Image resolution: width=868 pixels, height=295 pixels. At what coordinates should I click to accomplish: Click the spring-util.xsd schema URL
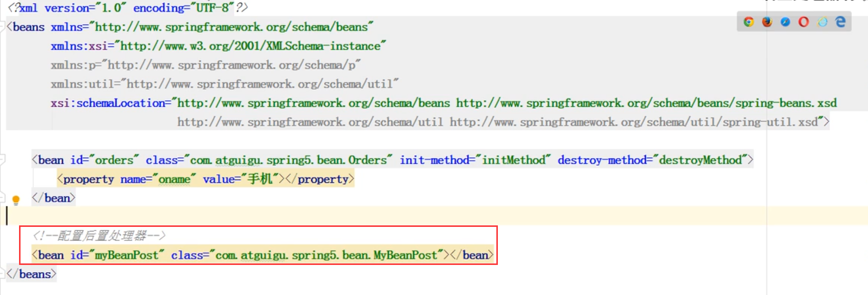(634, 122)
